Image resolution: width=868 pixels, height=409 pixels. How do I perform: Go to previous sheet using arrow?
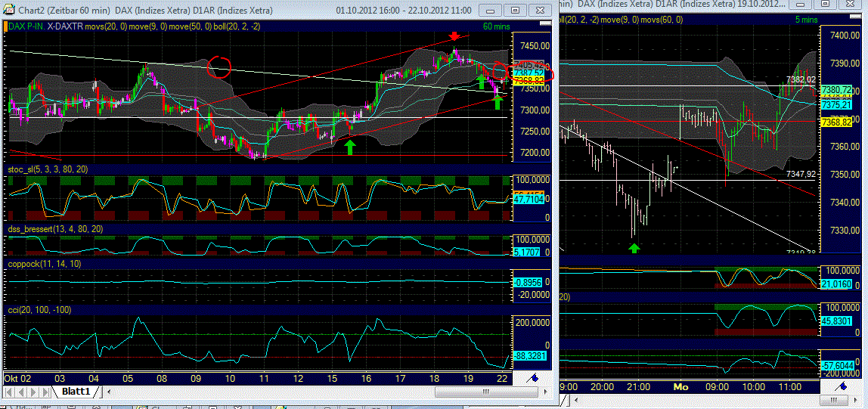pyautogui.click(x=21, y=392)
